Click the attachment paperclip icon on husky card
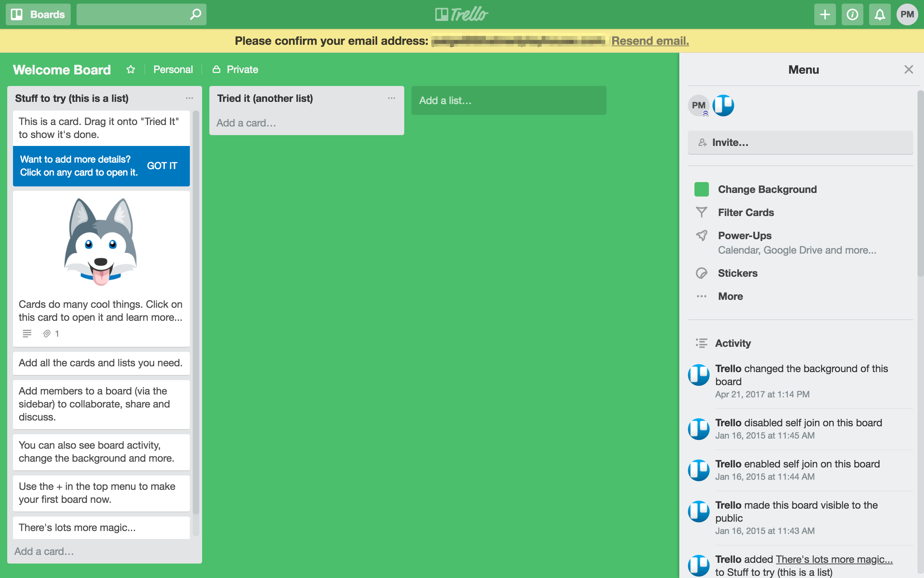Viewport: 924px width, 578px height. [47, 334]
